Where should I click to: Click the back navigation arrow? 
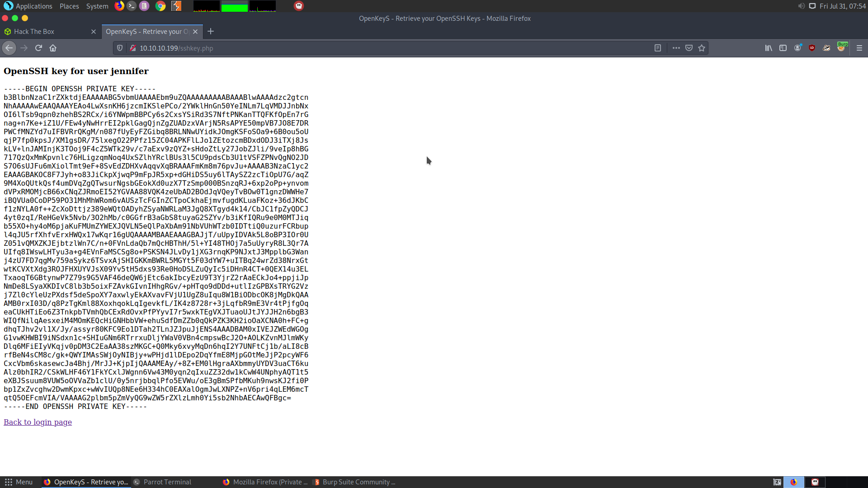click(x=9, y=48)
